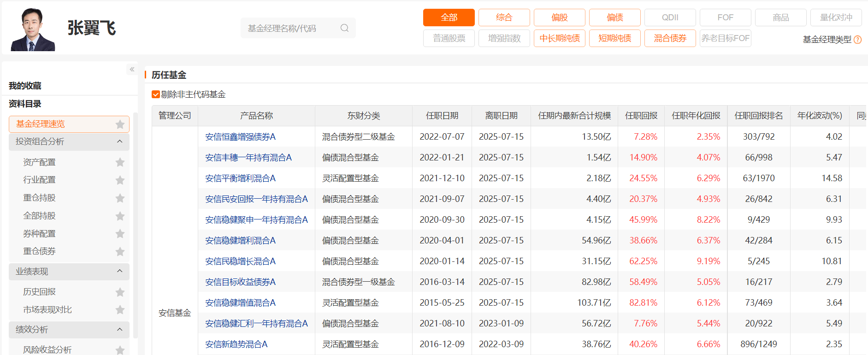
Task: Open 安信稳健聚申一年持有混合A link
Action: coord(256,220)
